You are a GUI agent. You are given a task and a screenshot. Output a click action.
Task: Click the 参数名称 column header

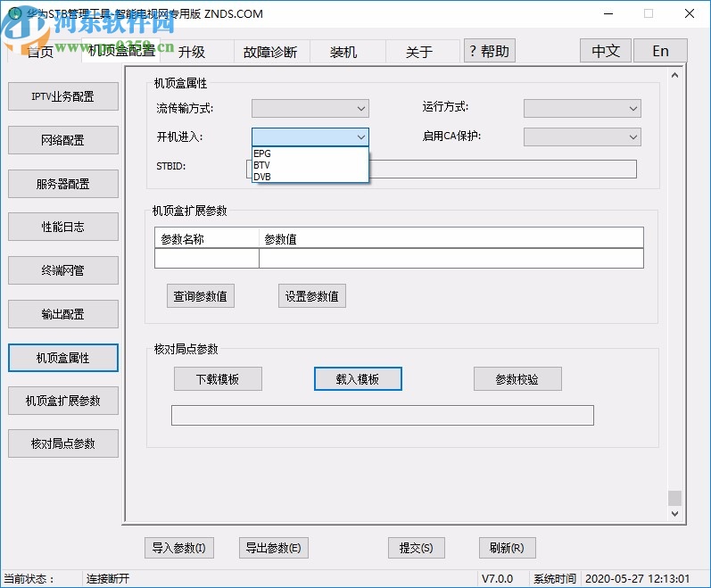click(x=207, y=239)
